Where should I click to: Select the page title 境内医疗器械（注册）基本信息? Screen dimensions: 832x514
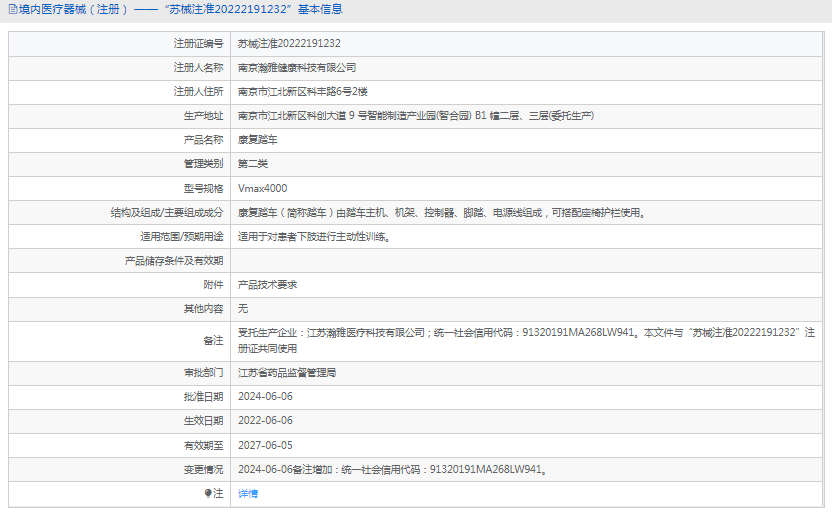[x=180, y=10]
